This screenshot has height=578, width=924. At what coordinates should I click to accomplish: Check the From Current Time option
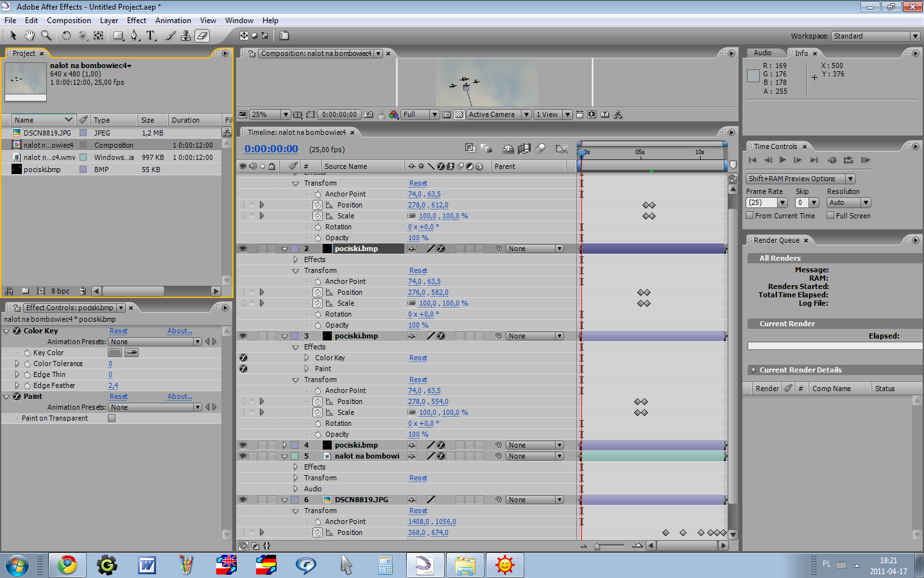click(749, 216)
